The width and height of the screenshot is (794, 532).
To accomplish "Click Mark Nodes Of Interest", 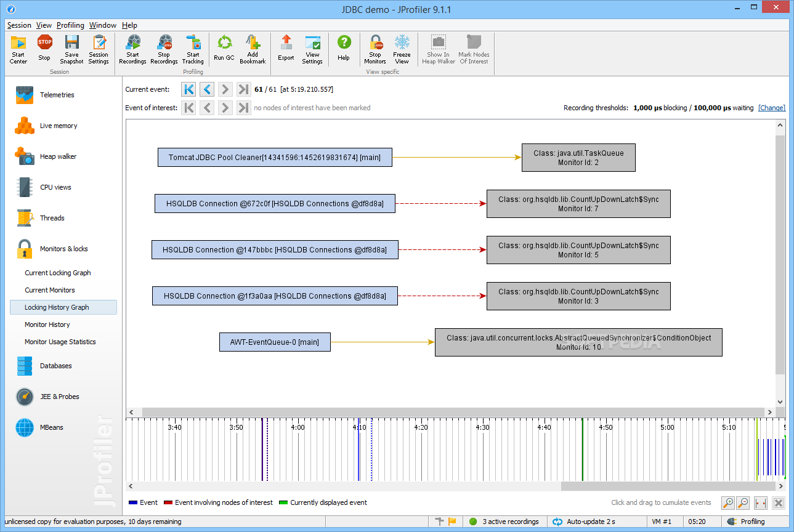I will point(474,49).
